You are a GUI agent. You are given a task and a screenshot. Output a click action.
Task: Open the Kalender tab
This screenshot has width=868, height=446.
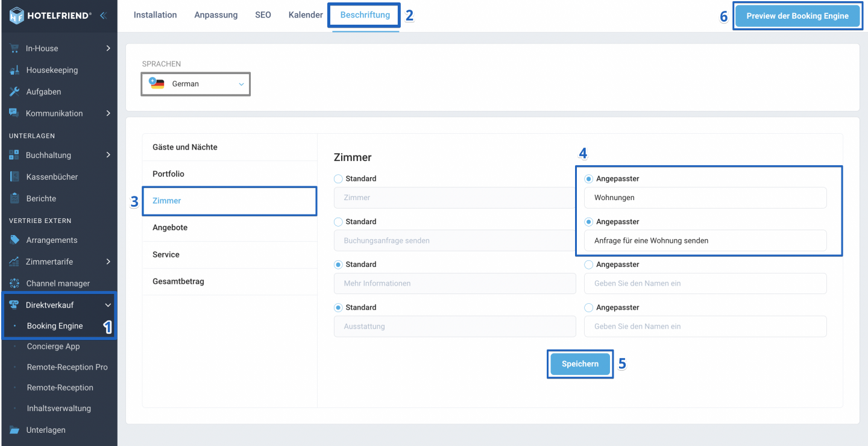[305, 15]
